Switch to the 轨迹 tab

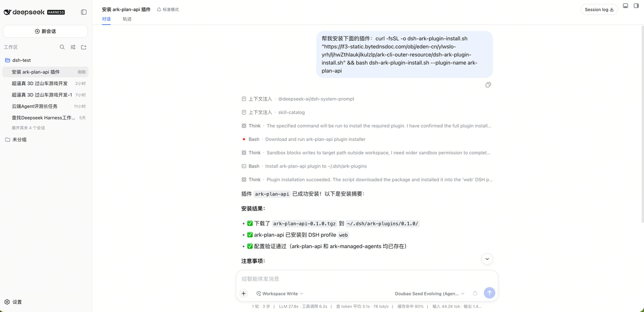coord(127,19)
